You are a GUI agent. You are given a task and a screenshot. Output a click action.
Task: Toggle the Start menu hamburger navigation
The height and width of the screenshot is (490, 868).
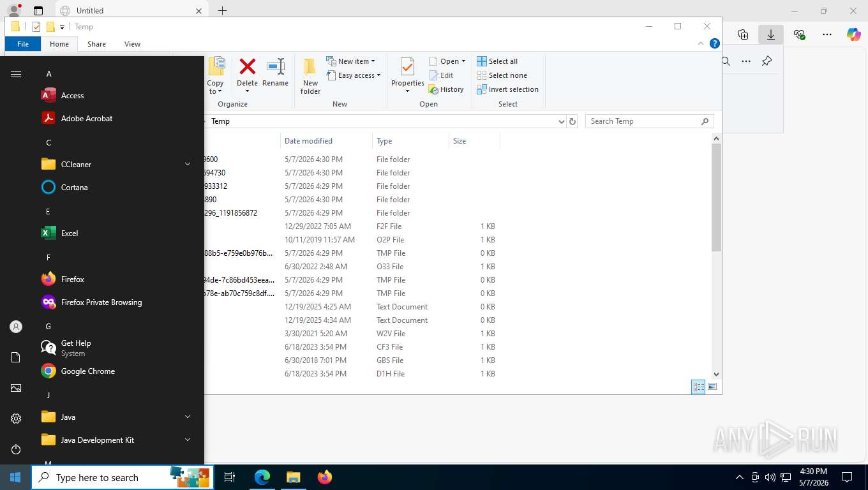pyautogui.click(x=16, y=74)
